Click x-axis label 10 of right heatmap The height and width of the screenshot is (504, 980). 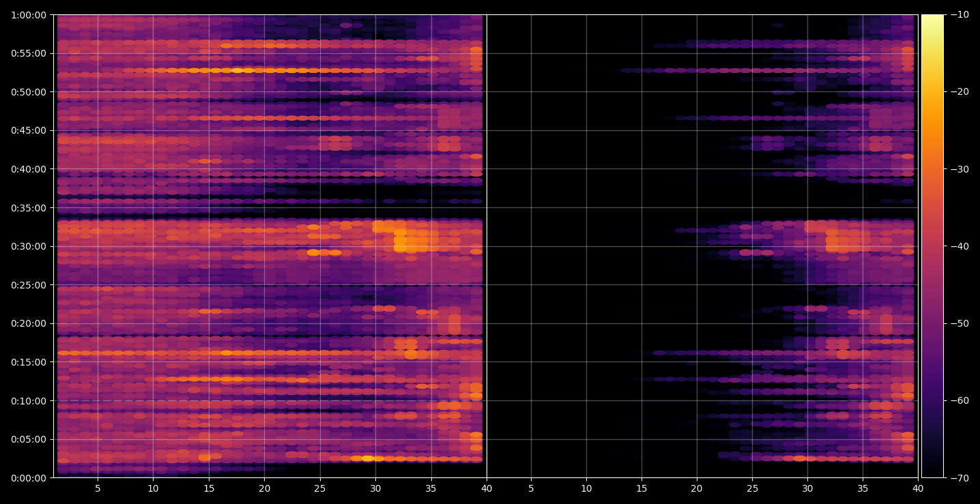[586, 488]
